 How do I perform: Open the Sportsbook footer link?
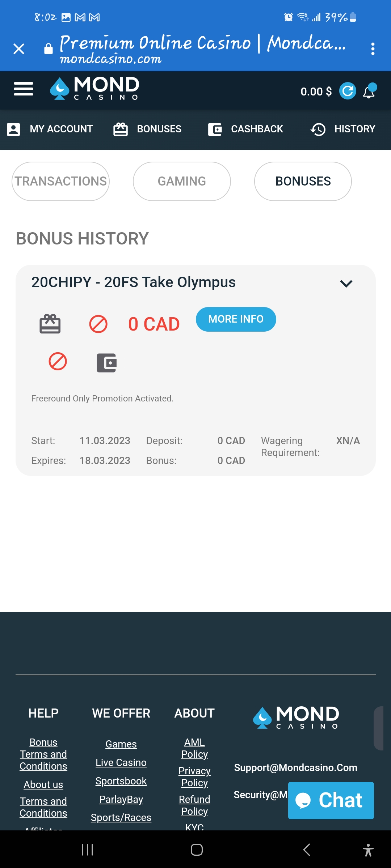pyautogui.click(x=121, y=781)
